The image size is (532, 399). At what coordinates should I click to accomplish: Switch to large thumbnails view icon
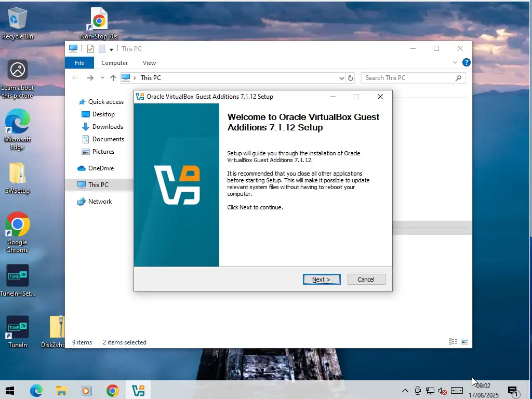(x=464, y=342)
